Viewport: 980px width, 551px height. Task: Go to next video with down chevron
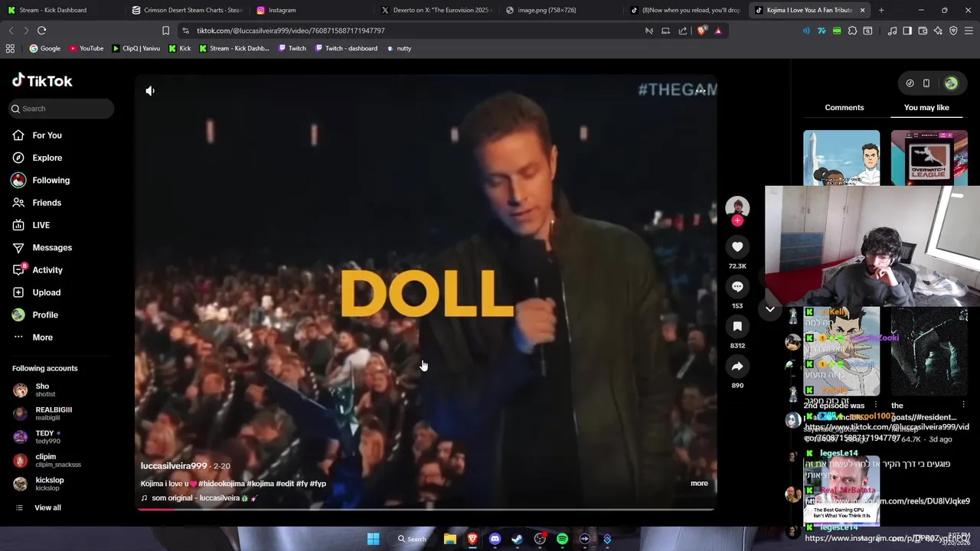tap(770, 309)
